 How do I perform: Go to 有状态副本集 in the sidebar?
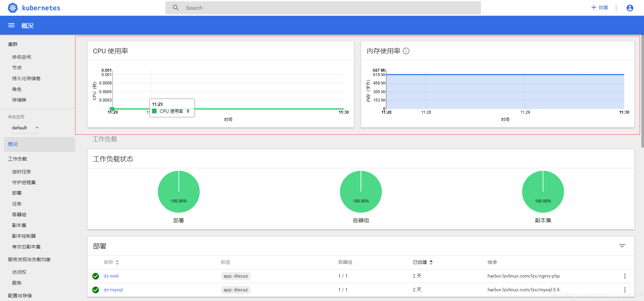[x=26, y=247]
